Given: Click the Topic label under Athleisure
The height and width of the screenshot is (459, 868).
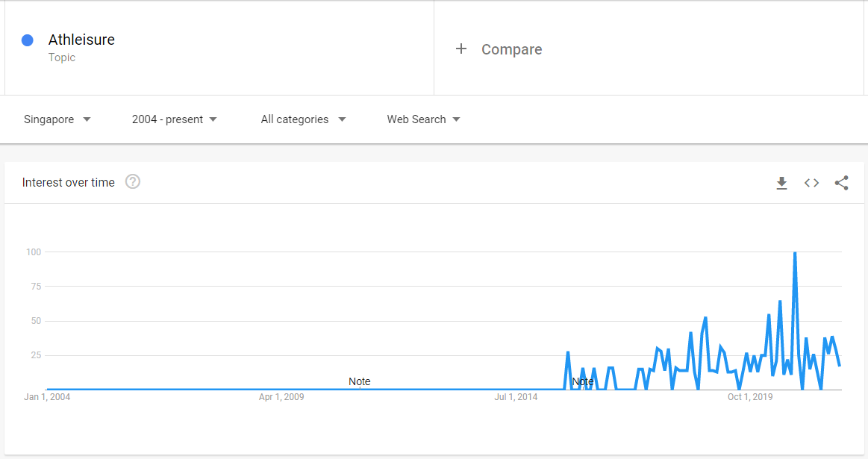Looking at the screenshot, I should coord(61,57).
